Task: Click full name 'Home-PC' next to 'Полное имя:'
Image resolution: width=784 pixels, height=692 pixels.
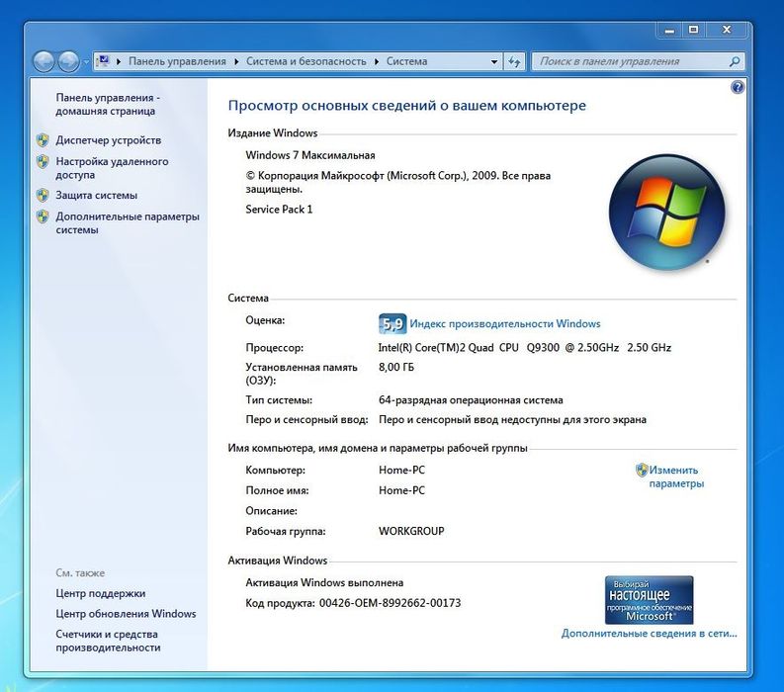Action: point(401,490)
